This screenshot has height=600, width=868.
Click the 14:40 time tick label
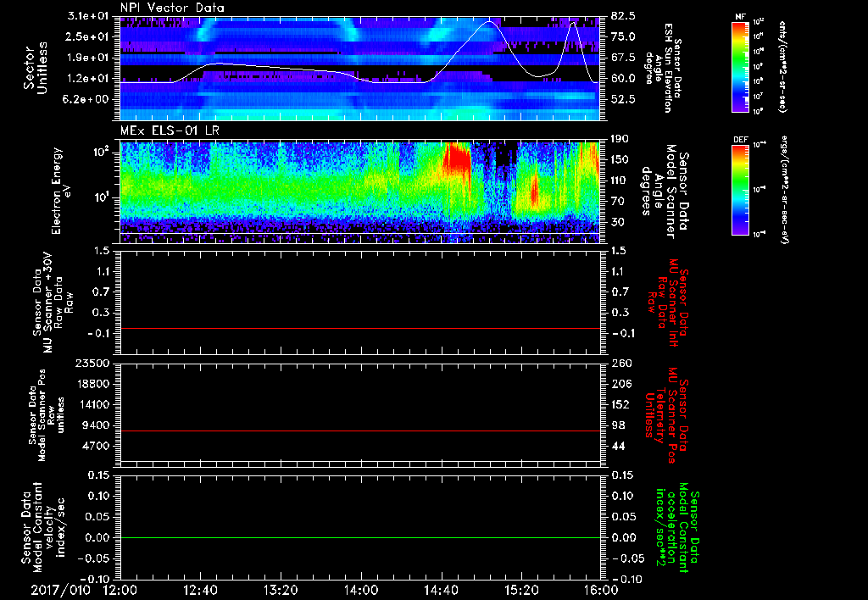coord(441,590)
